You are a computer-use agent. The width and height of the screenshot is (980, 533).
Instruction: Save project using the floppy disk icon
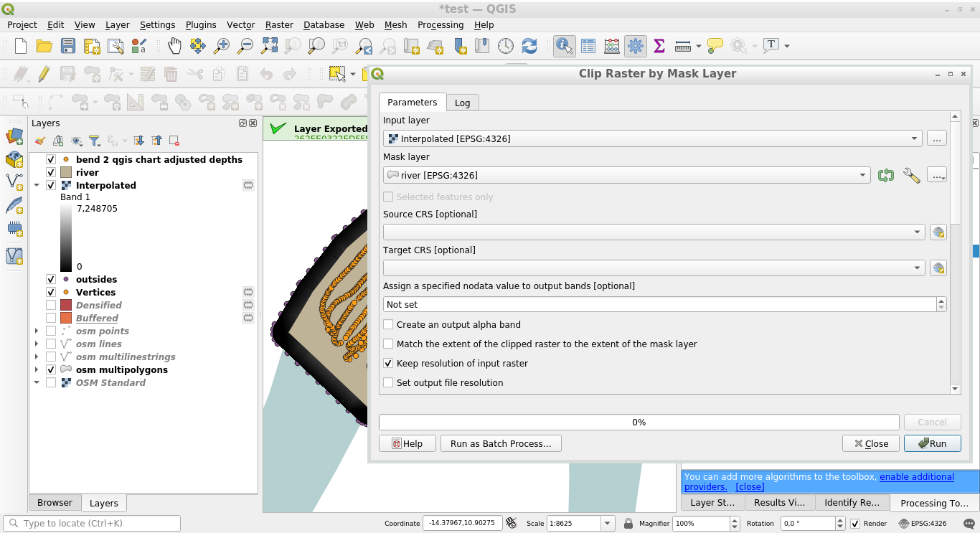click(x=68, y=46)
